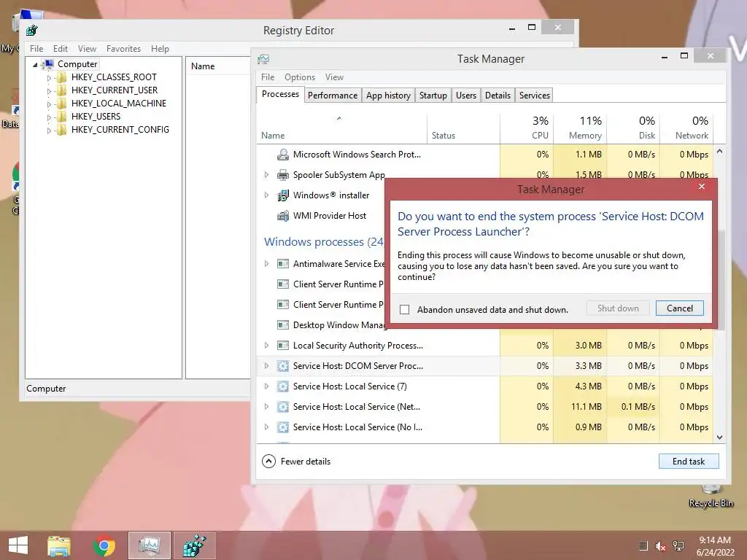The width and height of the screenshot is (747, 560).
Task: Click the Desktop Window Manager process icon
Action: 283,325
